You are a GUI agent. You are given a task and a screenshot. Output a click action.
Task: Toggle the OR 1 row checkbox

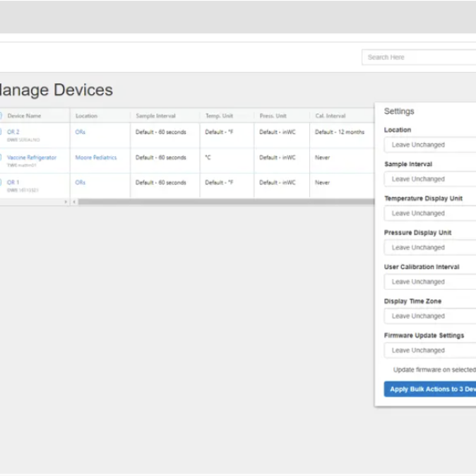click(1, 183)
